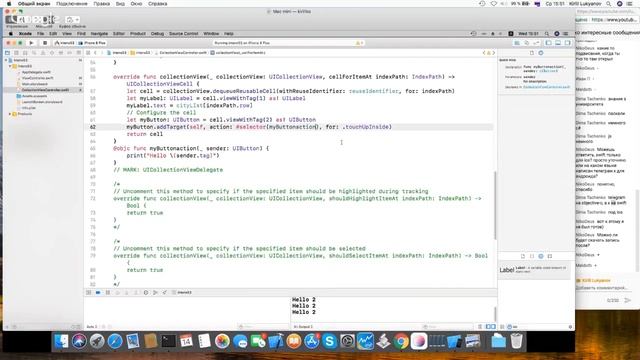
Task: Click CollectionViewController.swift in the jump bar
Action: tap(181, 53)
